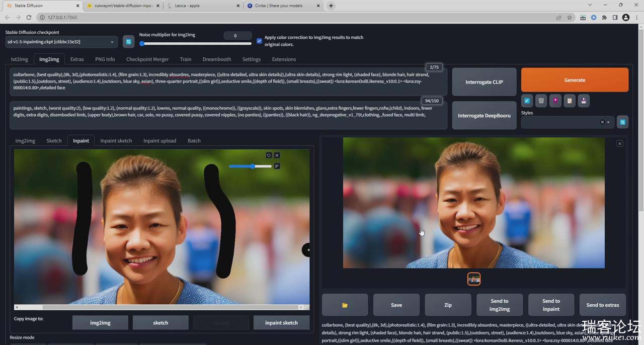Image resolution: width=644 pixels, height=345 pixels.
Task: Switch to the txt2img tab
Action: (20, 59)
